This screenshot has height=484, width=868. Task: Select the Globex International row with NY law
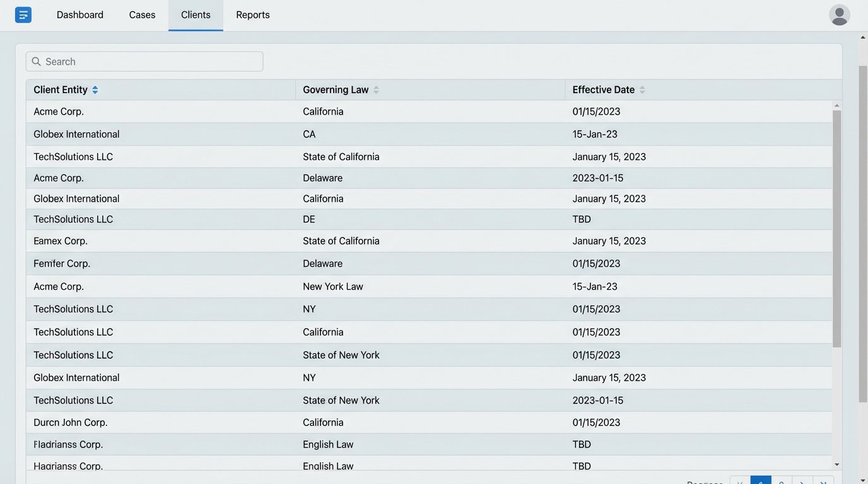coord(252,377)
